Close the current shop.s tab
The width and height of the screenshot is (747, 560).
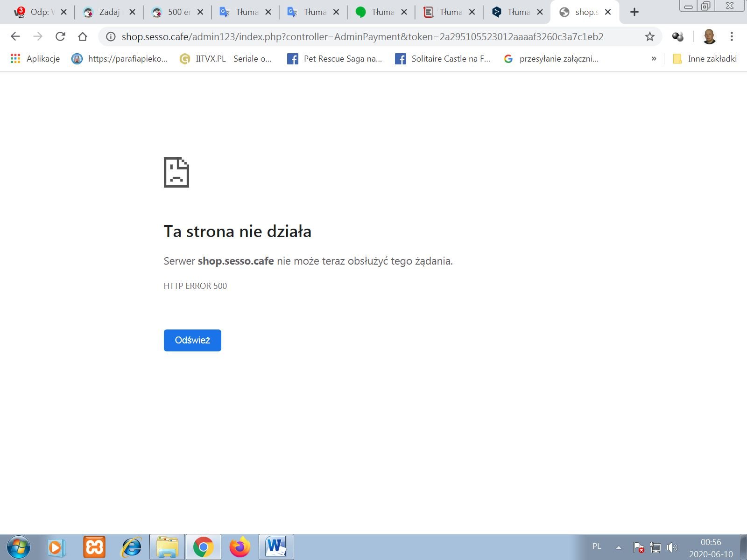click(x=608, y=12)
